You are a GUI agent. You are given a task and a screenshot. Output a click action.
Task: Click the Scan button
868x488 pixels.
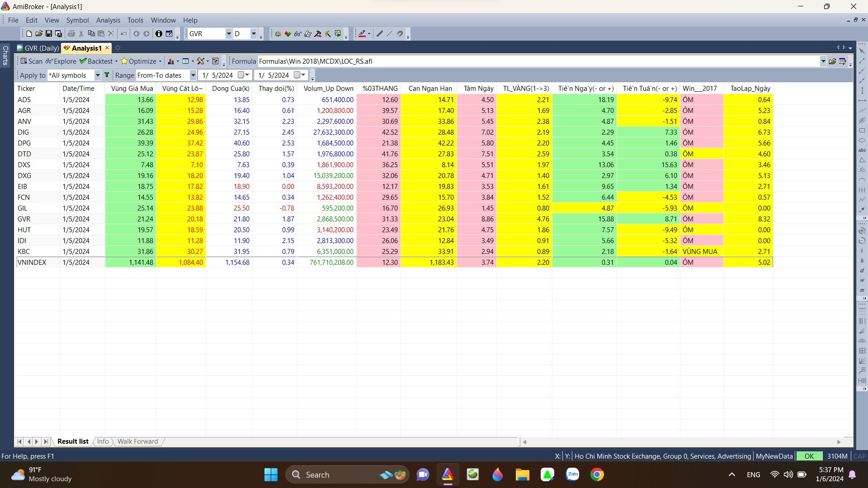pyautogui.click(x=31, y=61)
